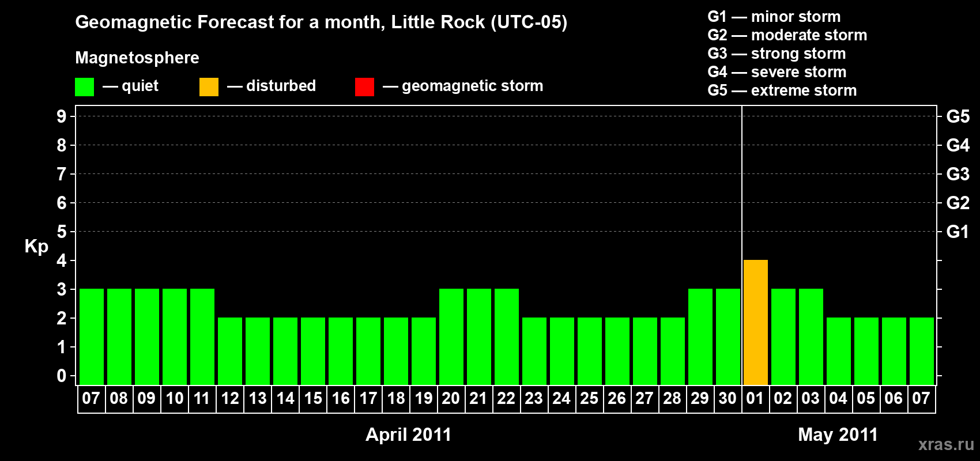The image size is (980, 461).
Task: Click the Kp axis value 5
Action: 62,232
